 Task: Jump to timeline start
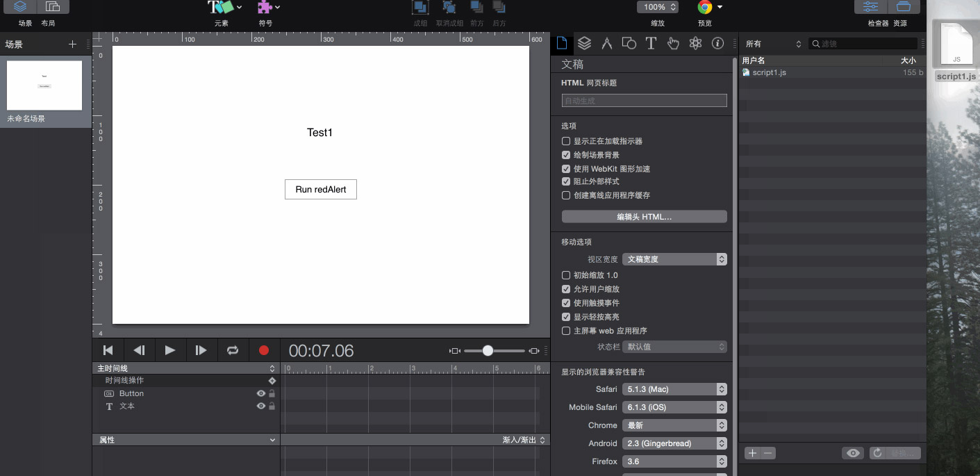click(x=108, y=350)
